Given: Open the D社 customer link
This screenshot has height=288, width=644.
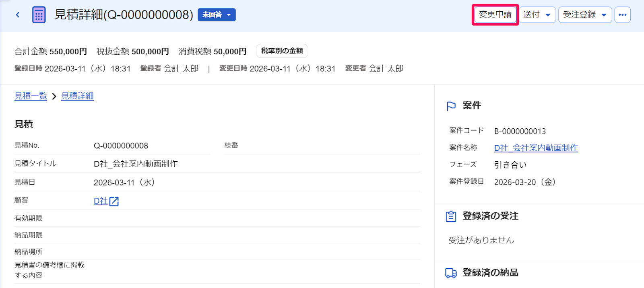Looking at the screenshot, I should point(101,201).
